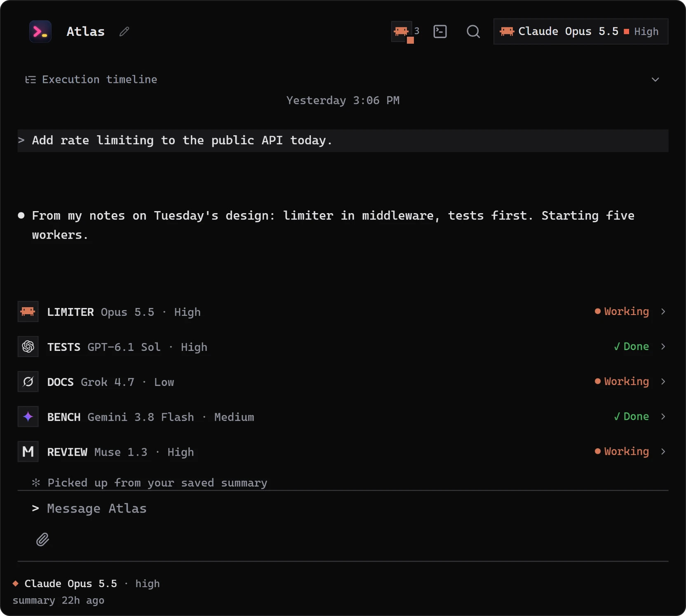Screen dimensions: 686x616
Task: Click the REVIEW worker Muse icon
Action: pos(28,452)
